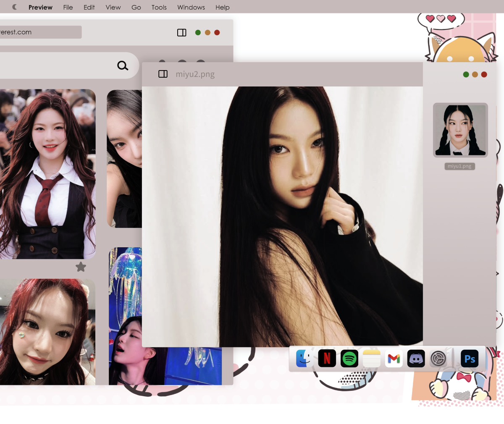Click green button in miyu2.png window
The image size is (504, 424).
[466, 74]
